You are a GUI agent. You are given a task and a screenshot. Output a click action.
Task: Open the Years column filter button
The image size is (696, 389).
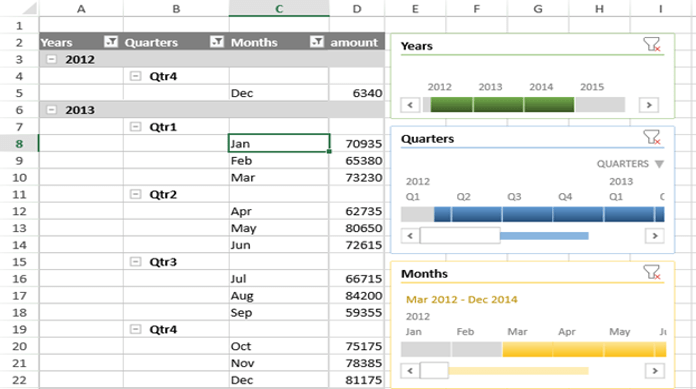(111, 42)
